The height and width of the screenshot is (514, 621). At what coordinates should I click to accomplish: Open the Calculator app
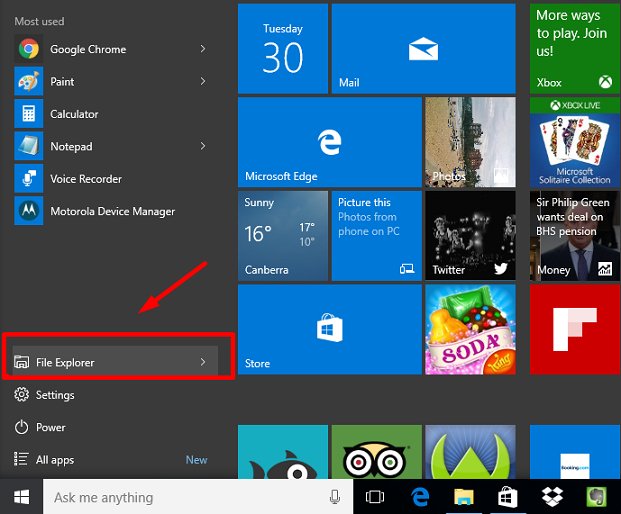click(x=74, y=114)
